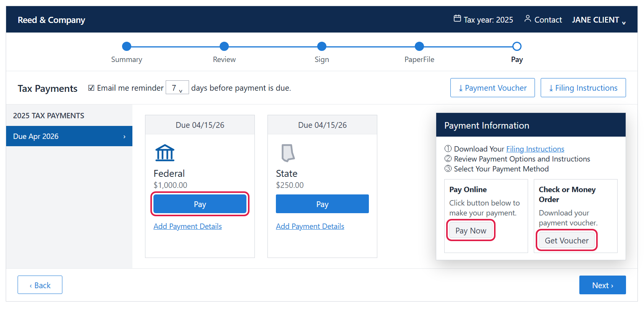
Task: Click the Federal bank building icon
Action: coord(165,153)
